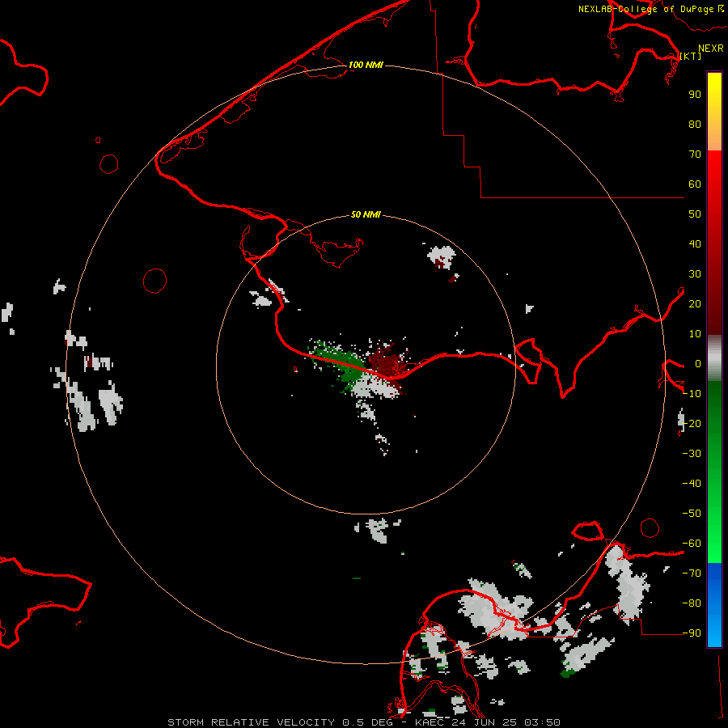Select the 40 value on the velocity scale
The width and height of the screenshot is (728, 728).
pos(695,243)
